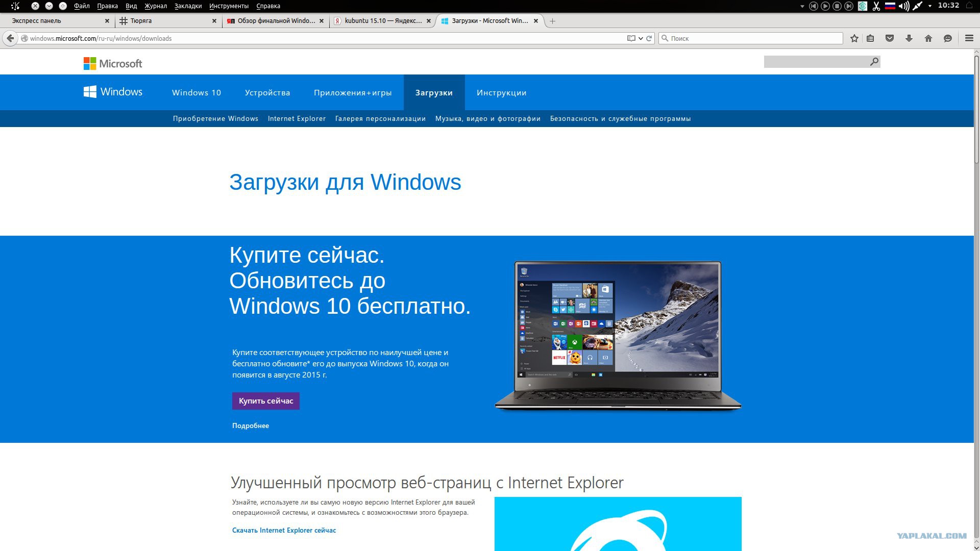Viewport: 980px width, 551px height.
Task: Go to the browser home page
Action: pyautogui.click(x=928, y=38)
